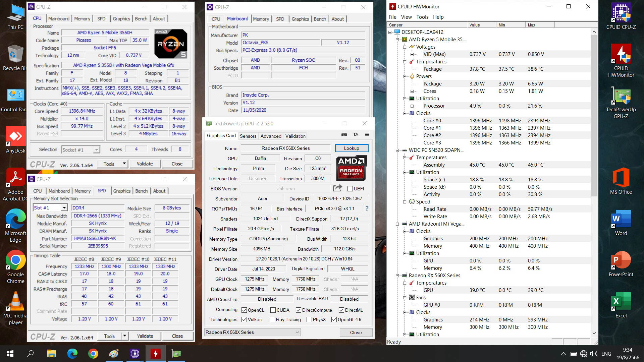Image resolution: width=644 pixels, height=362 pixels.
Task: Open PowerPoint desktop icon
Action: (621, 264)
